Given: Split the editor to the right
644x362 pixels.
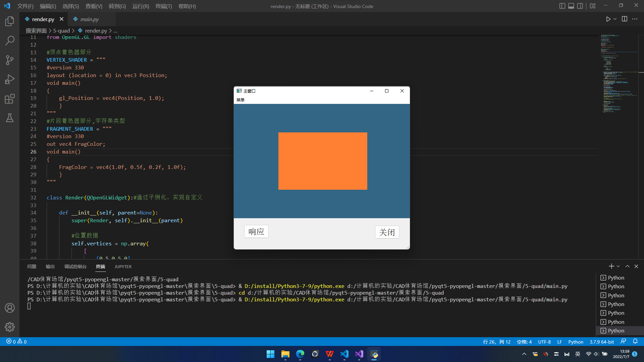Looking at the screenshot, I should click(x=624, y=19).
